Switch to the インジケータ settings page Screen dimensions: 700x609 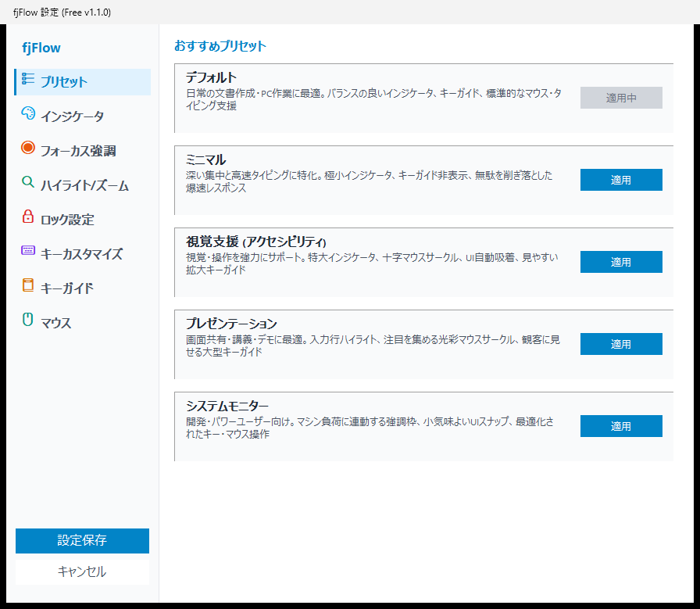pos(83,116)
